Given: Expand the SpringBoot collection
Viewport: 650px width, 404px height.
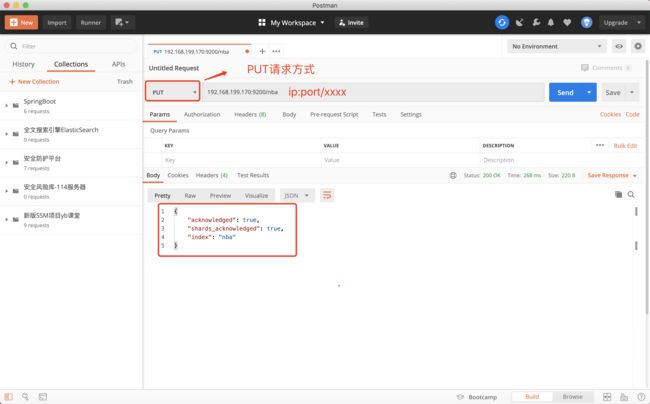Looking at the screenshot, I should pos(7,106).
